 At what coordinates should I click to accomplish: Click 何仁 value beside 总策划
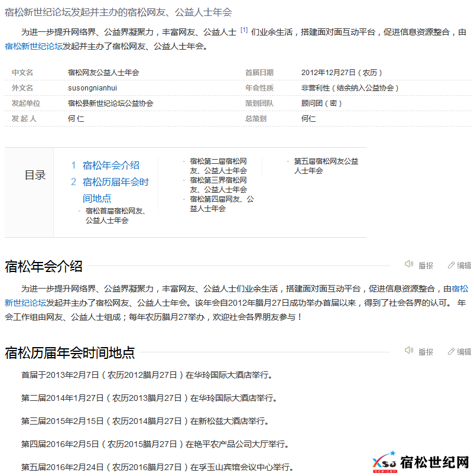tap(309, 119)
